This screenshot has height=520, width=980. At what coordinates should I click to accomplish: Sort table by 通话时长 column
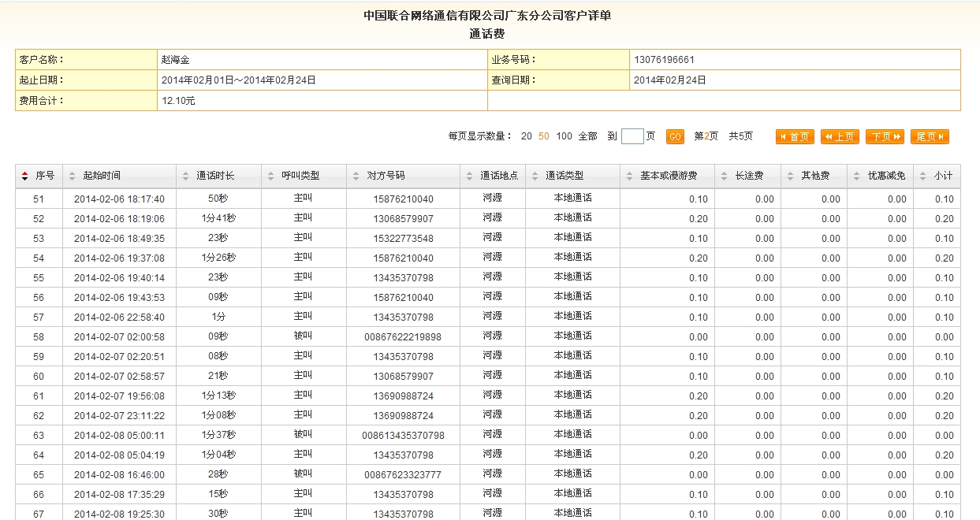pyautogui.click(x=214, y=176)
